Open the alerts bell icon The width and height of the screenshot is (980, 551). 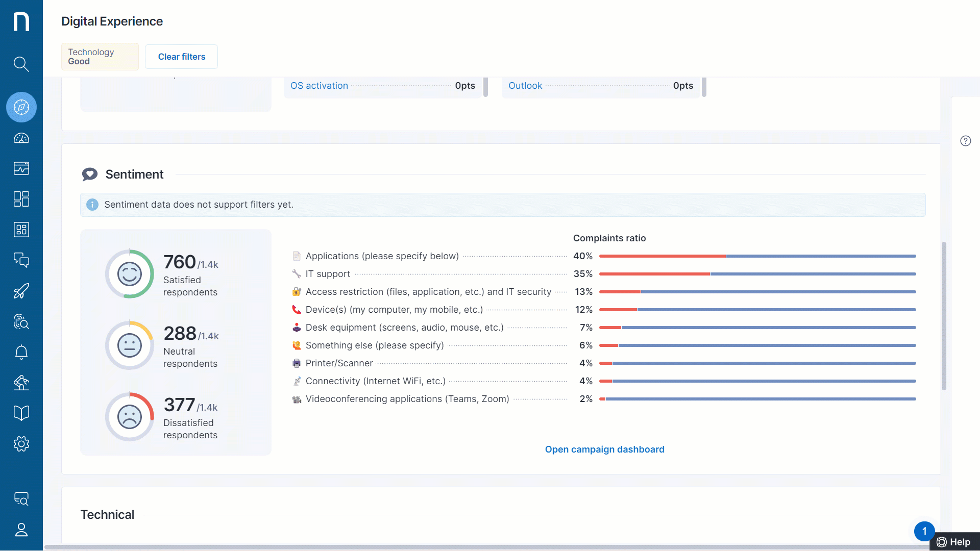tap(21, 352)
